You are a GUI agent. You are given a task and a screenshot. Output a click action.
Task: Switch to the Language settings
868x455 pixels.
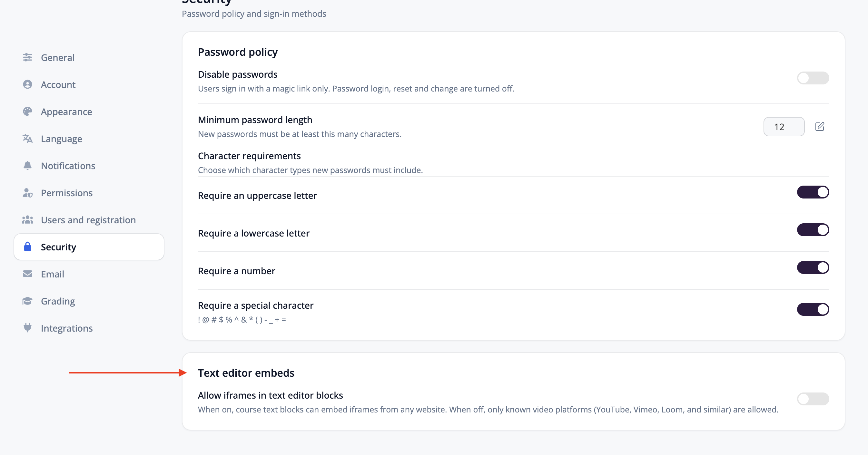(89, 139)
